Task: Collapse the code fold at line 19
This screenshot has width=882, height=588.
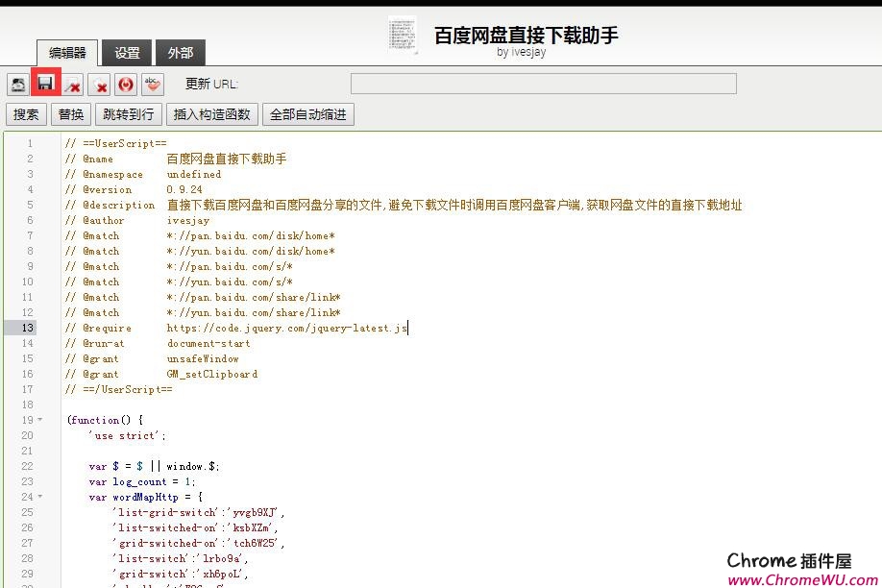Action: 39,420
